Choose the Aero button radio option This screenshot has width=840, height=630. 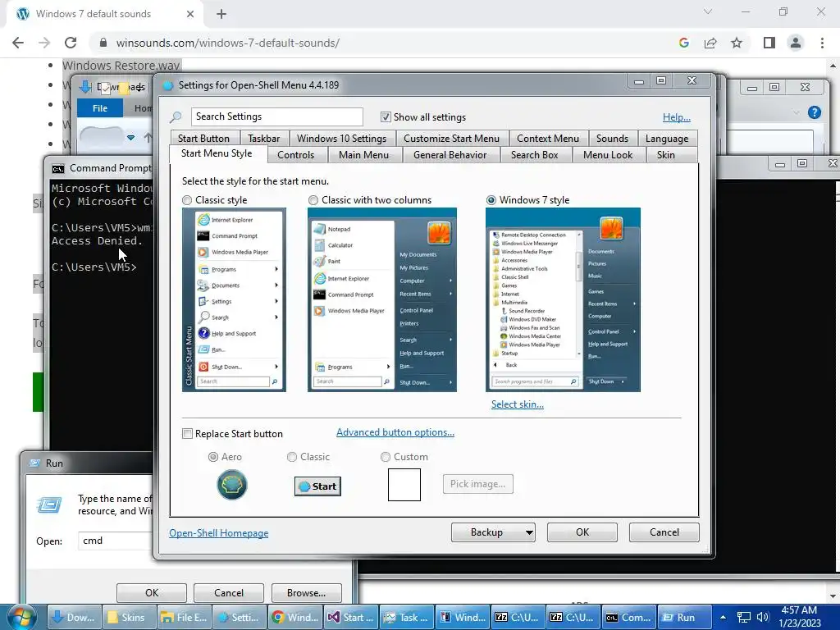(x=213, y=457)
